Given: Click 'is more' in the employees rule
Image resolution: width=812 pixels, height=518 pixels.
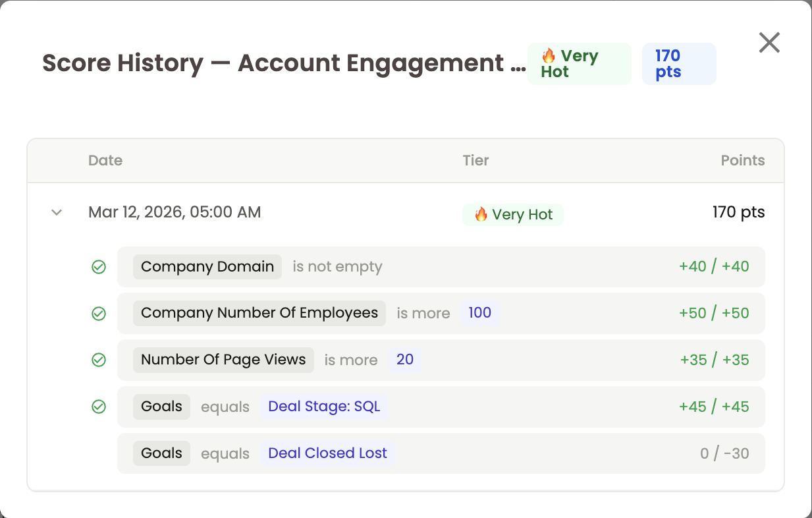Looking at the screenshot, I should click(x=423, y=314).
